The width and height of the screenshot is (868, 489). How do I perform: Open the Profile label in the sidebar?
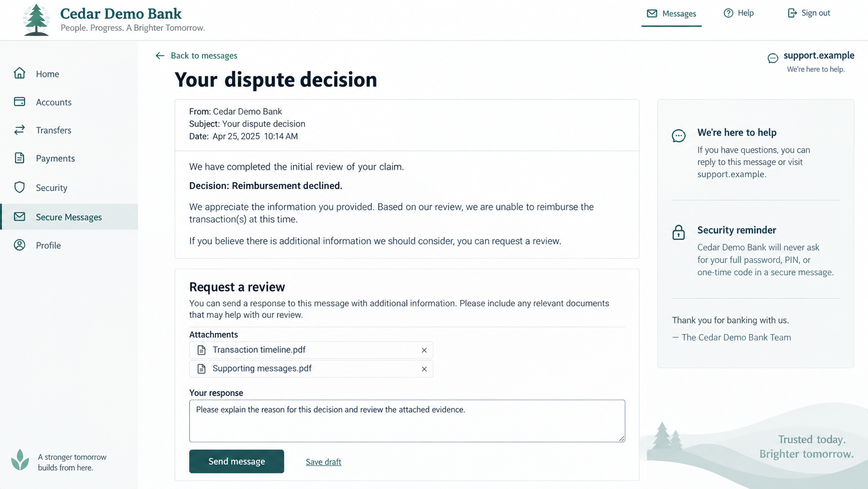point(48,245)
